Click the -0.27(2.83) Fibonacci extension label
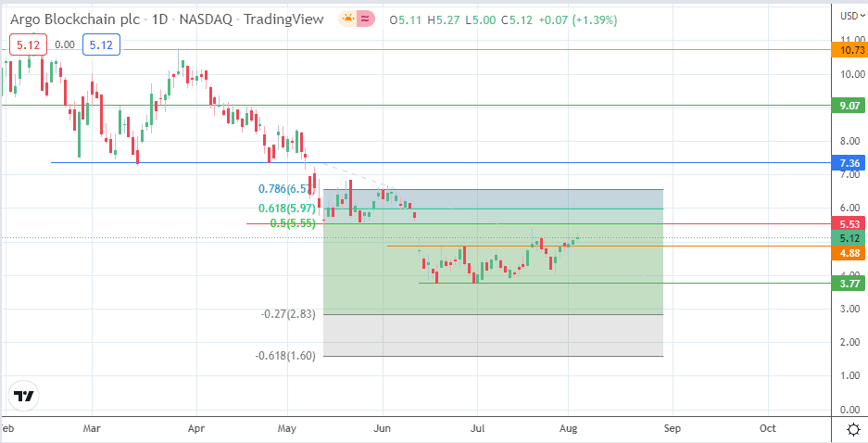The image size is (868, 443). (288, 314)
